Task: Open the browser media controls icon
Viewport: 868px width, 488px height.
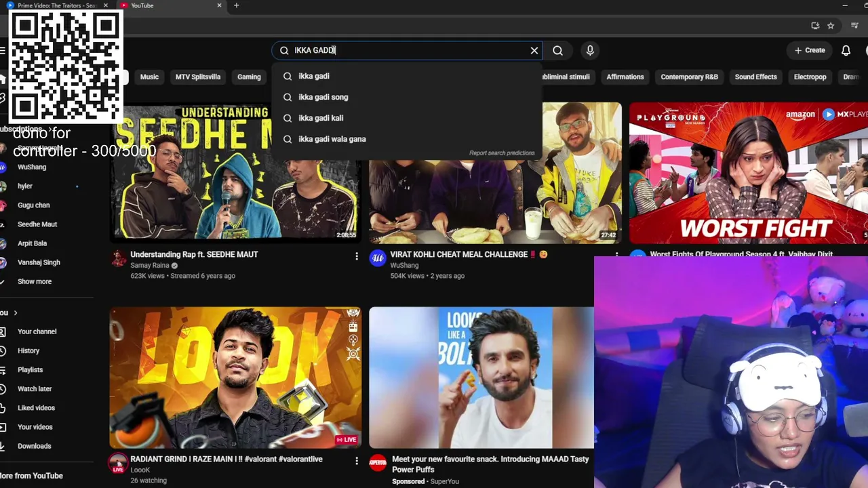Action: (x=854, y=26)
